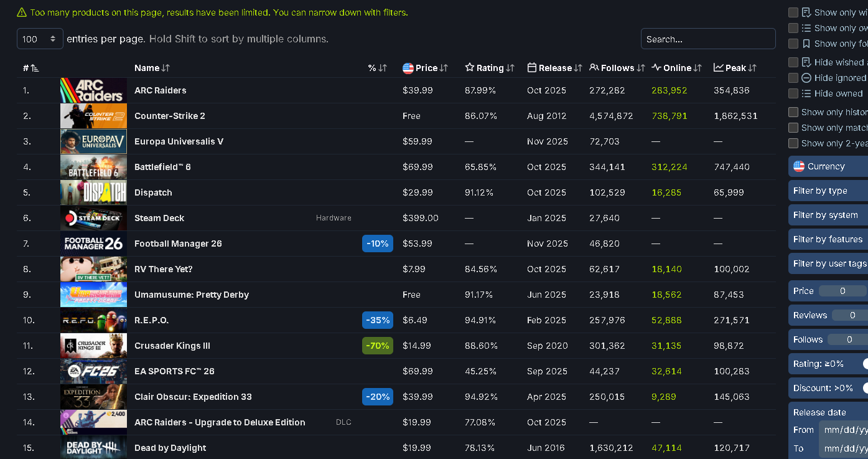
Task: Open the Football Manager 26 thumbnail
Action: 93,244
